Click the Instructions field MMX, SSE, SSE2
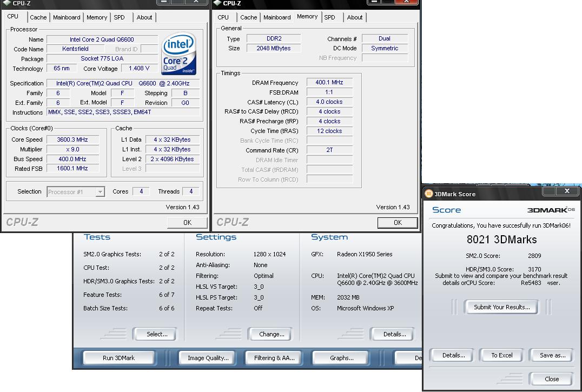Viewport: 582px width, 392px height. coord(123,112)
